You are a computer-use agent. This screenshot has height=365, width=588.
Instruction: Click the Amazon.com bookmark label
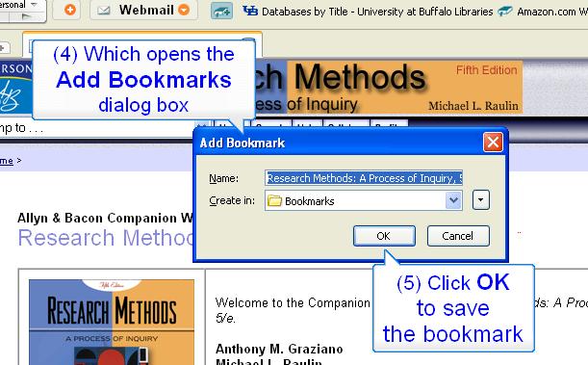point(552,12)
